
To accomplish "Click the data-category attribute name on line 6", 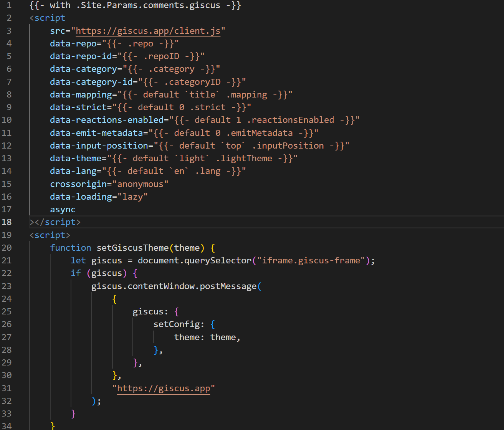I will click(83, 69).
